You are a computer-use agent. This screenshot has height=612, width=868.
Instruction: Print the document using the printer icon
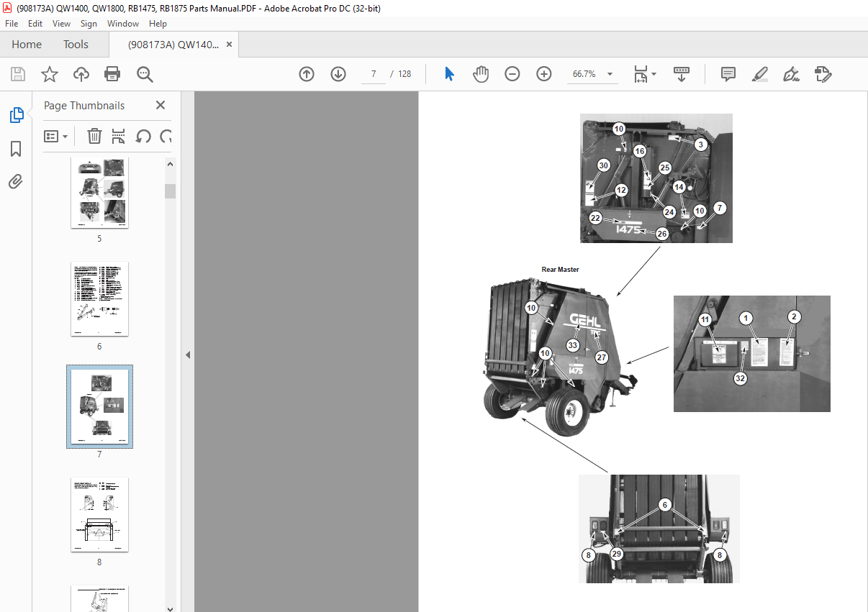112,74
